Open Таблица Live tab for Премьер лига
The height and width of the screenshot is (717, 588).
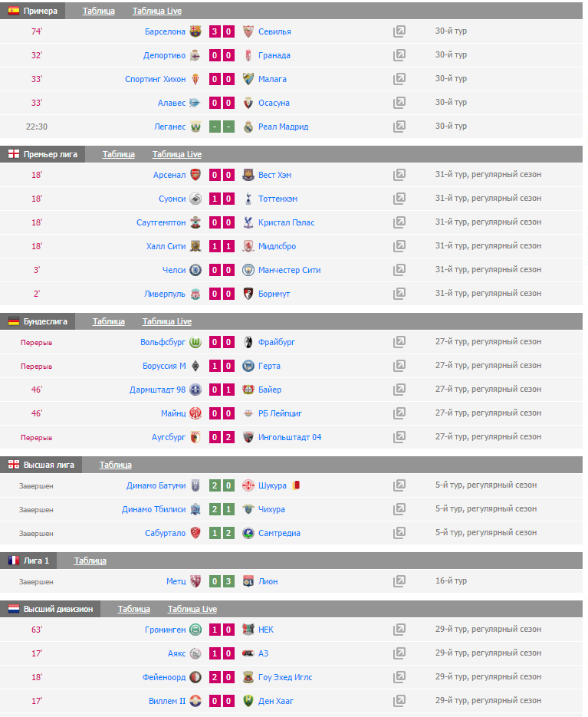click(x=176, y=154)
